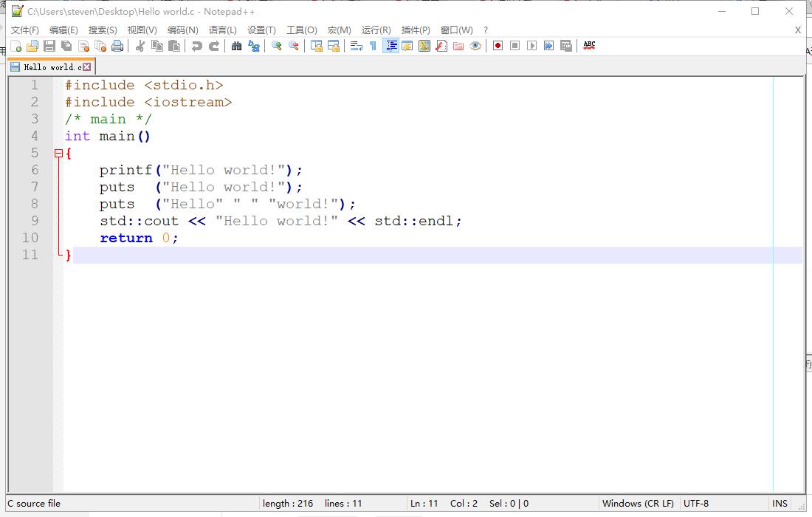Select the Zoom In magnifier icon
812x517 pixels.
[x=277, y=45]
